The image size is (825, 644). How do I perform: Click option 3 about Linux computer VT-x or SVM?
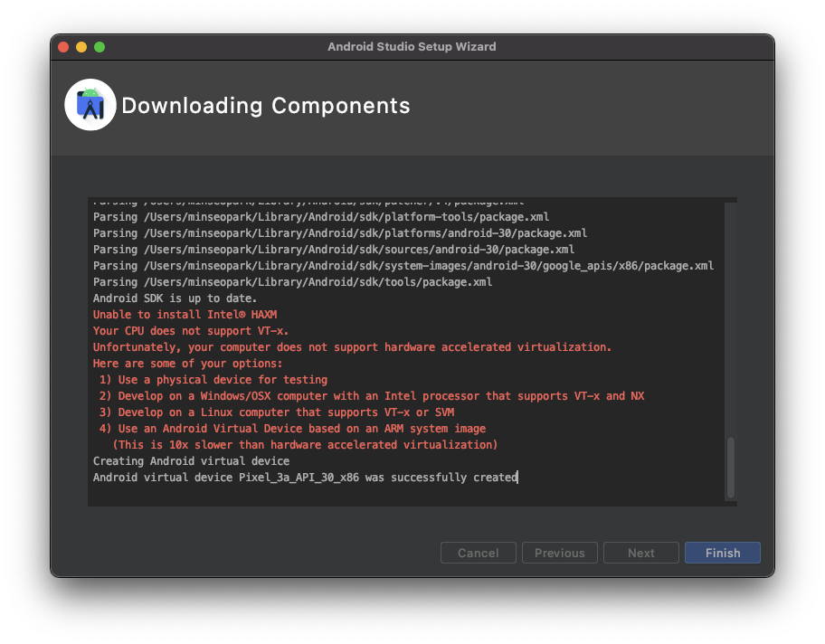click(277, 412)
